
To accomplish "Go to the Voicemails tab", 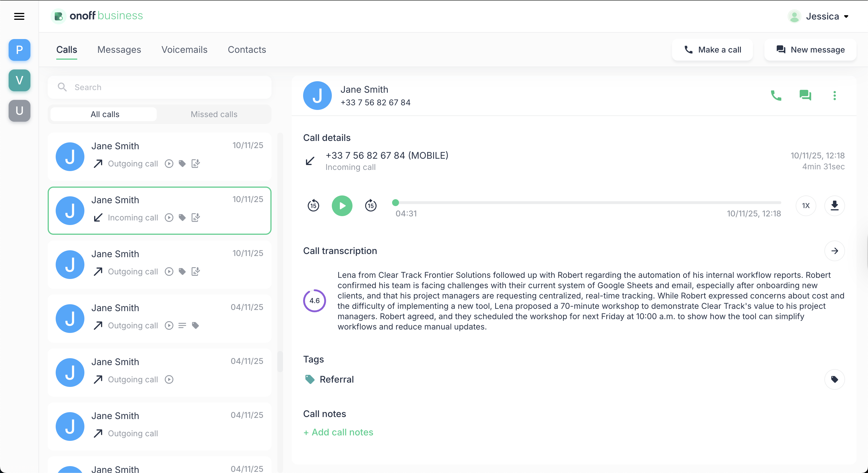I will click(x=185, y=50).
